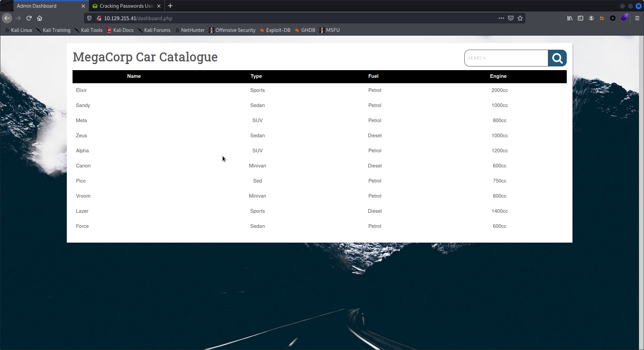Click the 2000cc engine value
Viewport: 644px width, 350px height.
click(500, 90)
